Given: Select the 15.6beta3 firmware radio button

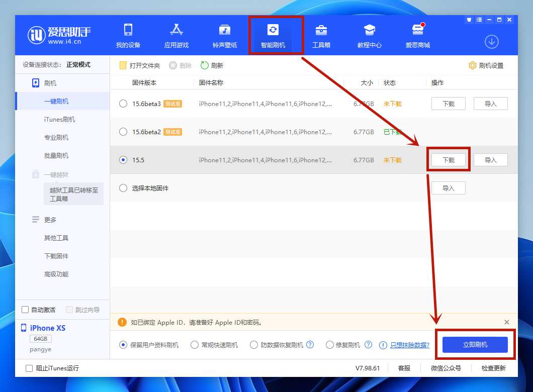Looking at the screenshot, I should pos(123,104).
